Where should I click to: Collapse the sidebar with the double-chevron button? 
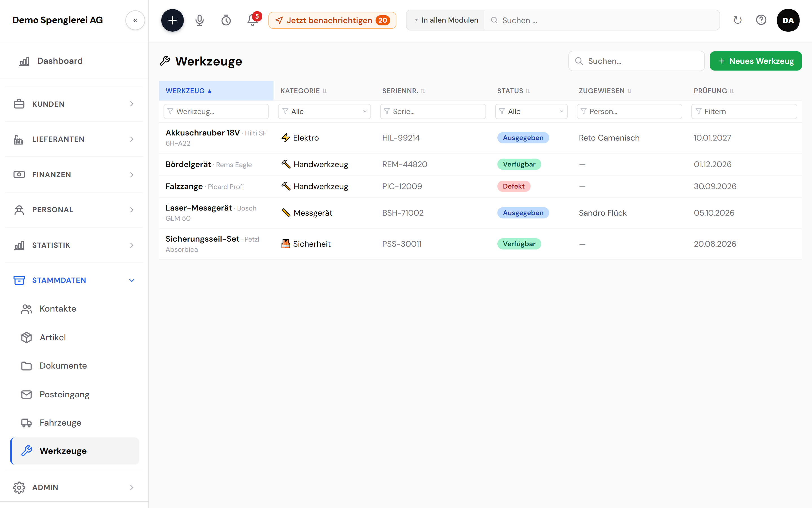[x=135, y=20]
